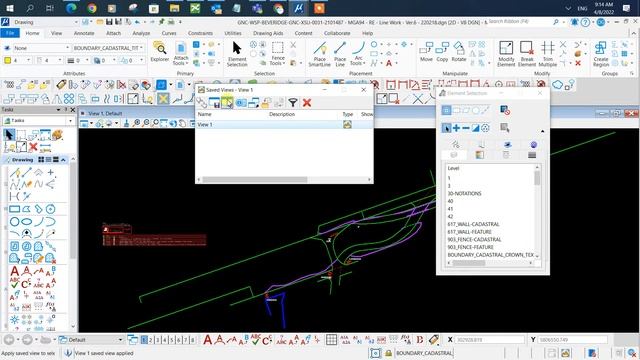Open the Annotate ribbon tab
Screen dimensions: 640x360
84,33
